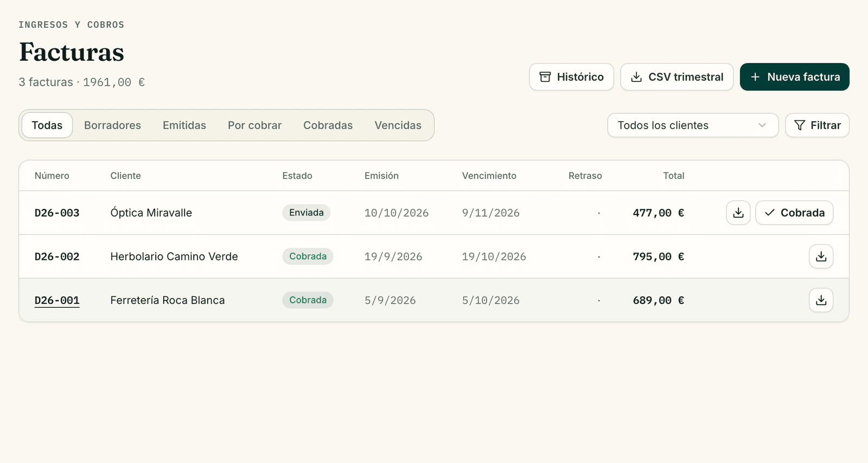Export the CSV trimestral file
Viewport: 868px width, 463px height.
click(x=677, y=77)
